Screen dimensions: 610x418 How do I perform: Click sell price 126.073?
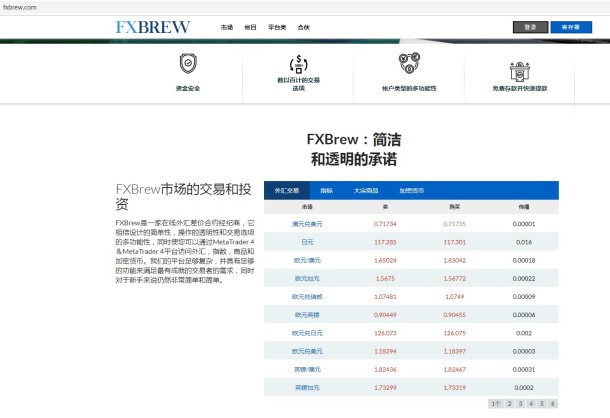(385, 333)
